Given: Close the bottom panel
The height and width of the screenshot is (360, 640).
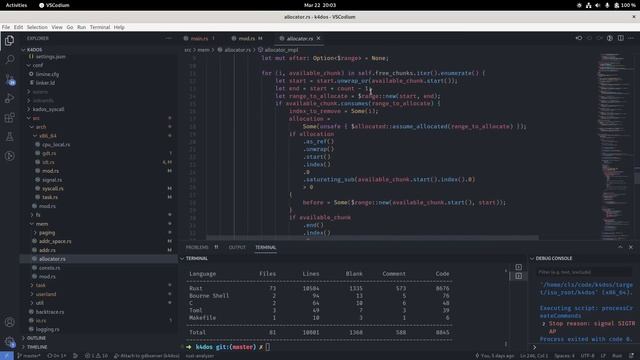Looking at the screenshot, I should point(631,247).
